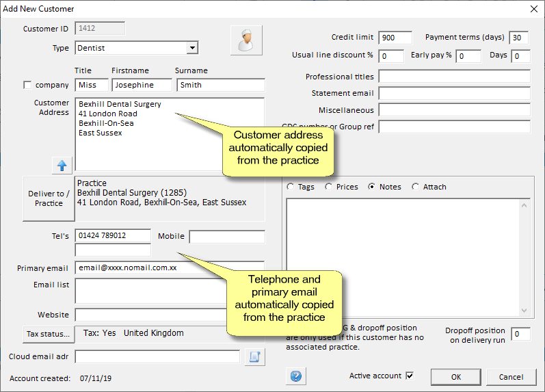Screen dimensions: 545x392
Task: Click the dentist avatar picture button
Action: point(246,40)
